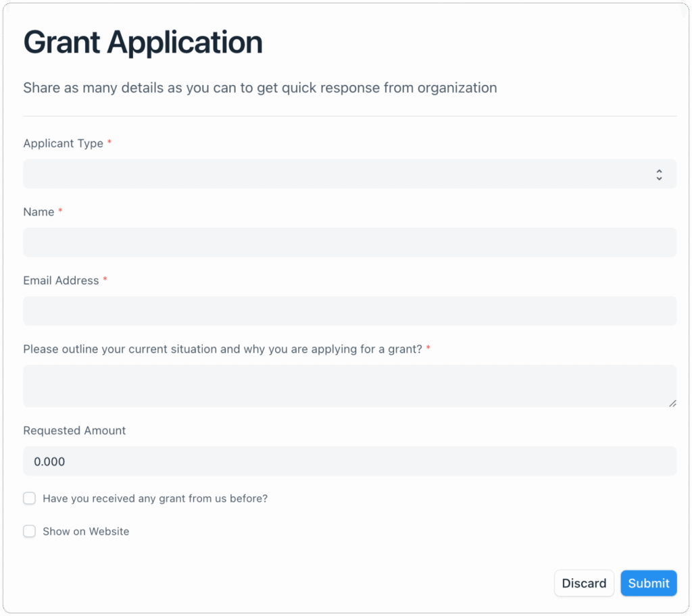Submit the grant application form
The width and height of the screenshot is (692, 616).
[648, 583]
